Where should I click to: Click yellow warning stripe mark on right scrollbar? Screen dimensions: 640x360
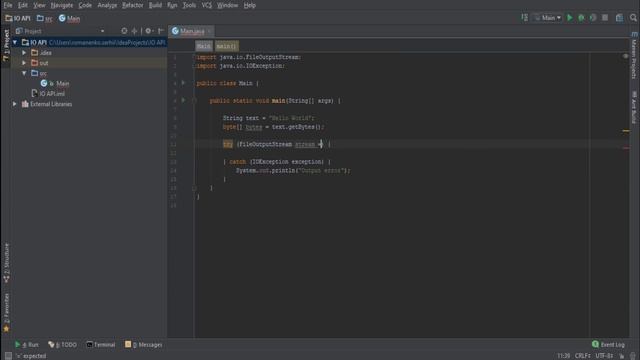tap(626, 131)
